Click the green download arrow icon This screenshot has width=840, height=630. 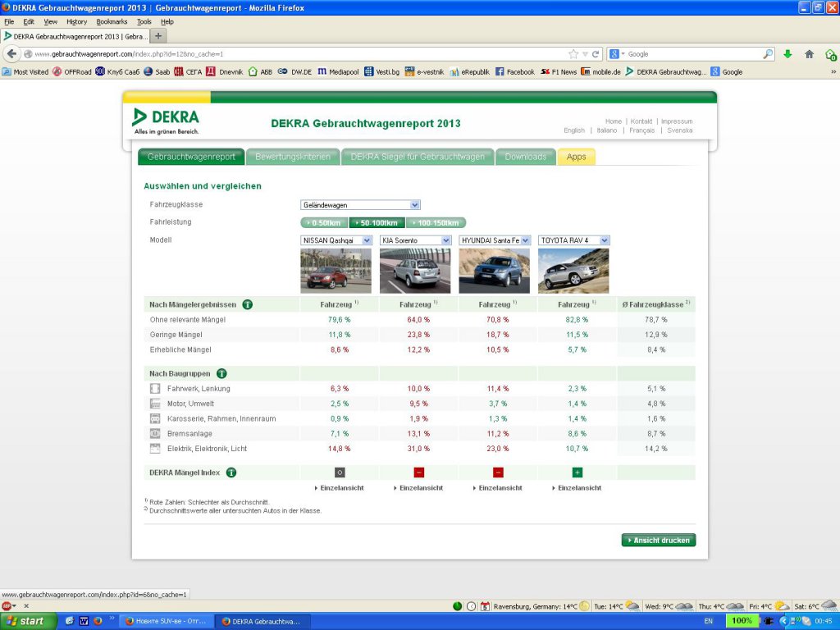(x=787, y=54)
